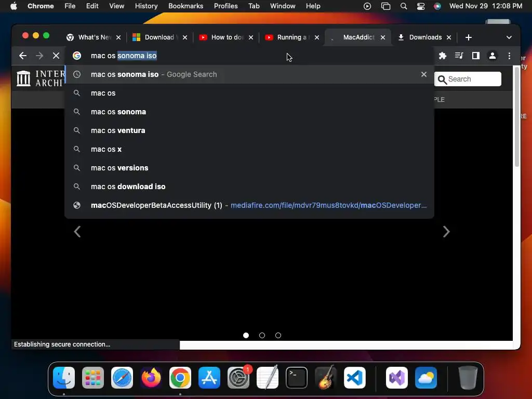Open Siri from the menu bar
This screenshot has width=532, height=399.
(437, 6)
